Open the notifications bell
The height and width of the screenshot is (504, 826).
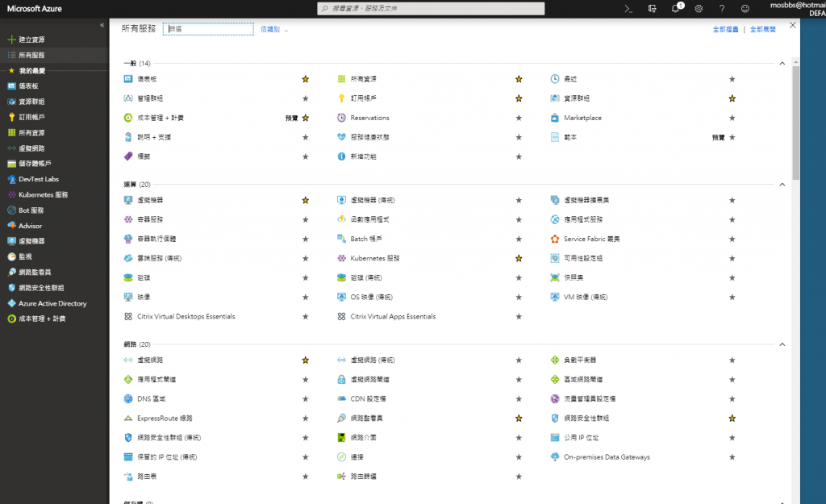coord(676,8)
